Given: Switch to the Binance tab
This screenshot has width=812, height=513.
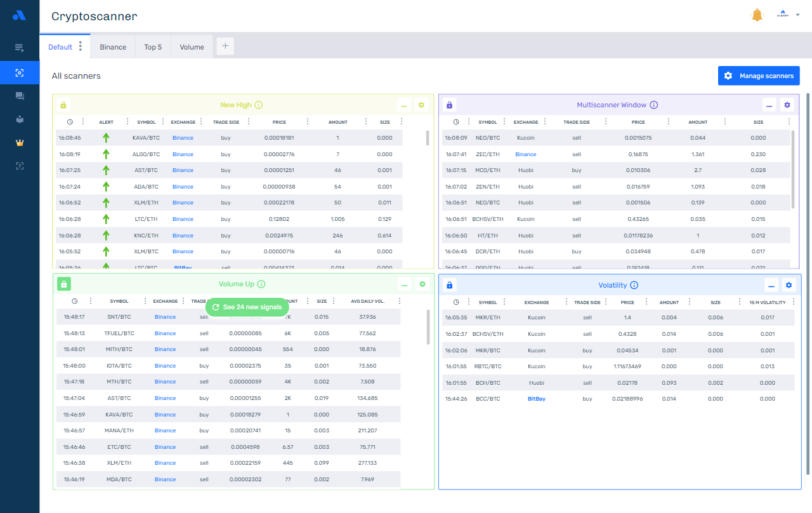Looking at the screenshot, I should pos(113,47).
